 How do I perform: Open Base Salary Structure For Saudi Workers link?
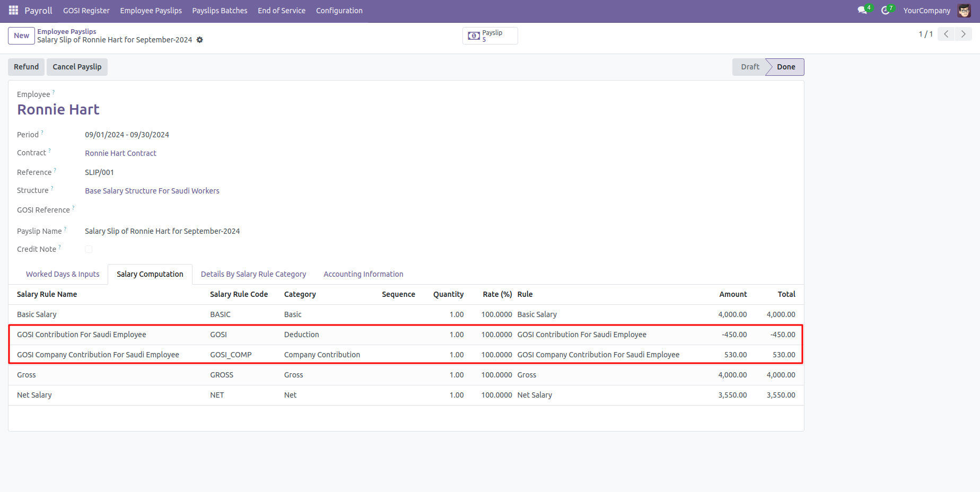point(152,191)
